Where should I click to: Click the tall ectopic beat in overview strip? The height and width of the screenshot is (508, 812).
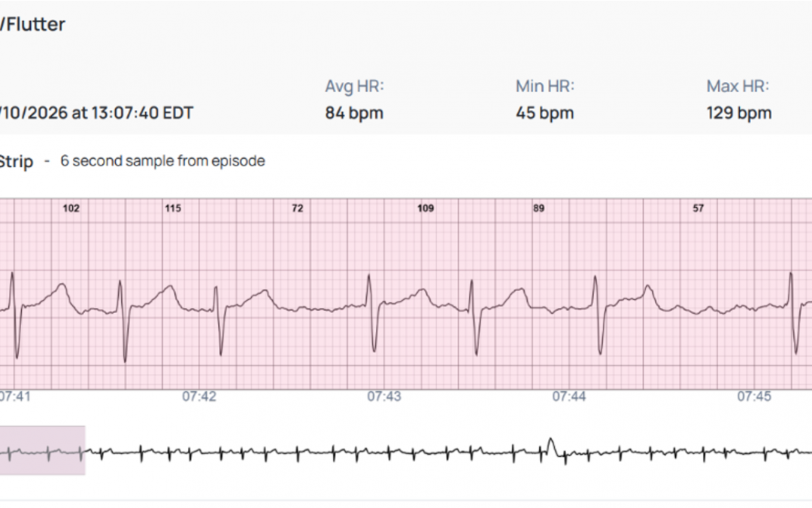pos(551,447)
